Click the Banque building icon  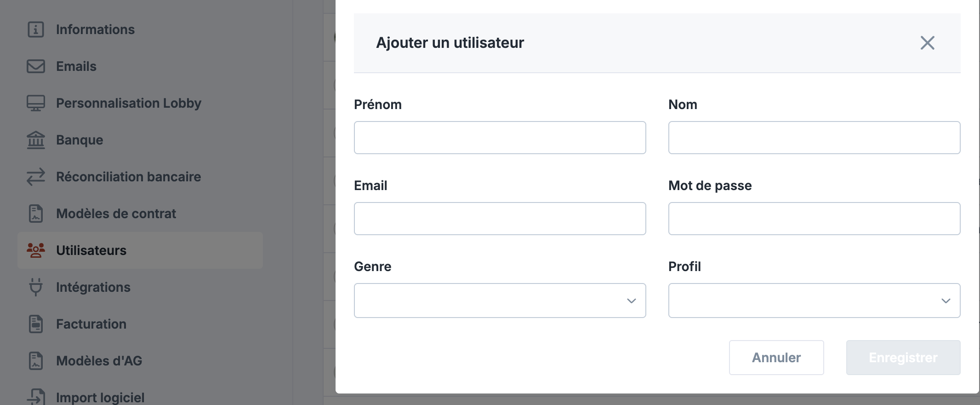pyautogui.click(x=36, y=140)
